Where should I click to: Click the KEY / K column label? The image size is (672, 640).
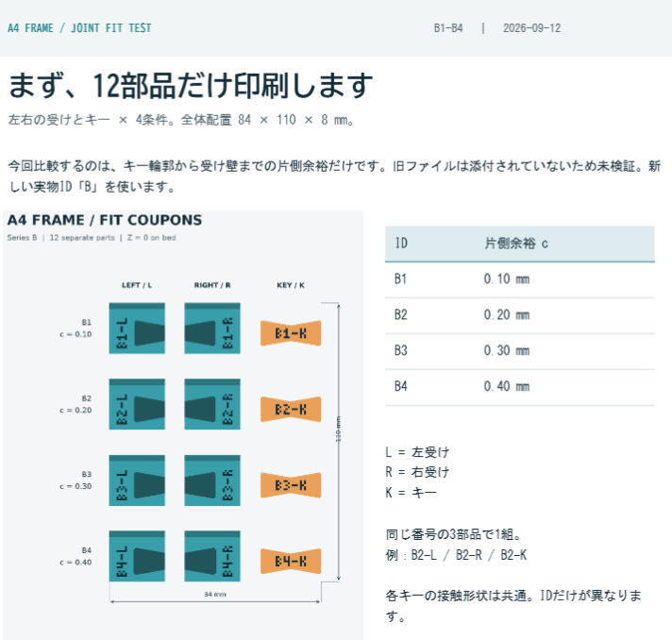pos(291,285)
